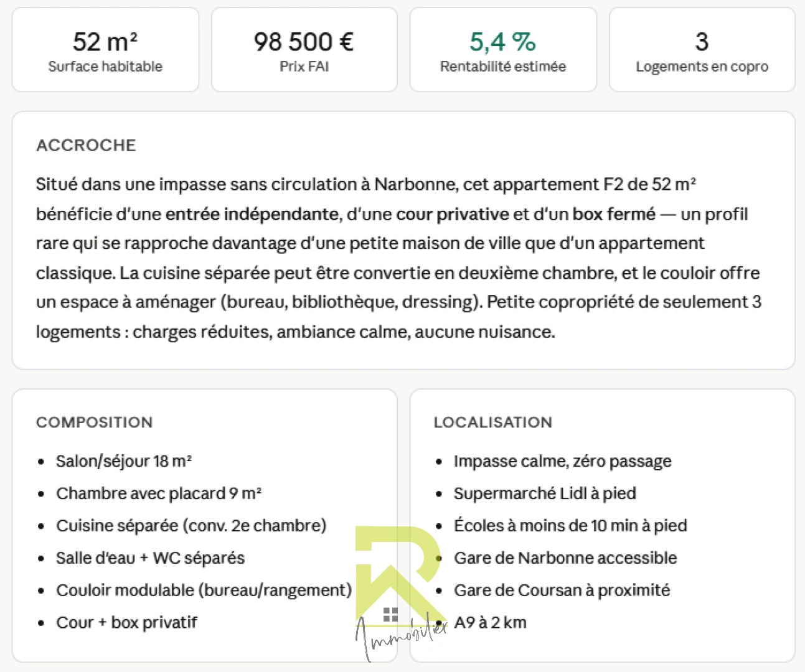This screenshot has width=805, height=672.
Task: Select 'Salle d'eau + WC séparés' item
Action: [x=150, y=558]
